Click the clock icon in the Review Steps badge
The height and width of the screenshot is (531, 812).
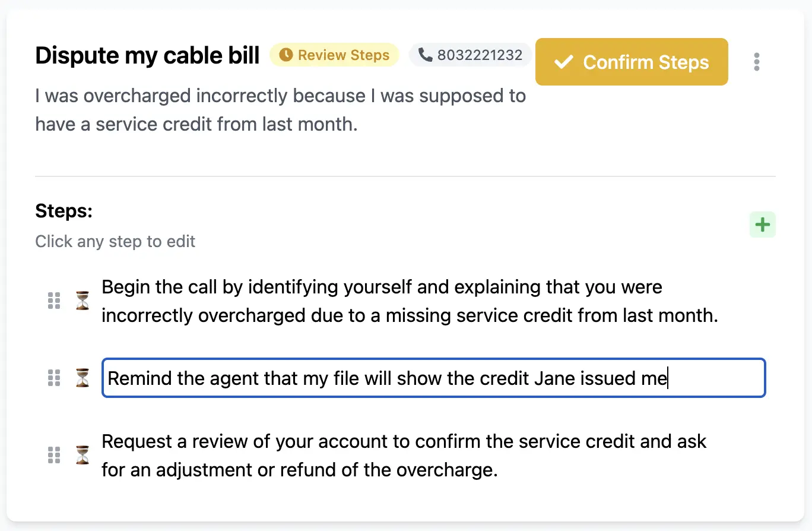click(286, 55)
